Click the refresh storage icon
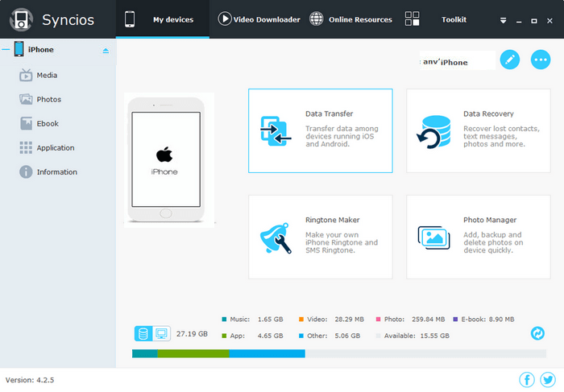The height and width of the screenshot is (392, 564). click(x=537, y=333)
